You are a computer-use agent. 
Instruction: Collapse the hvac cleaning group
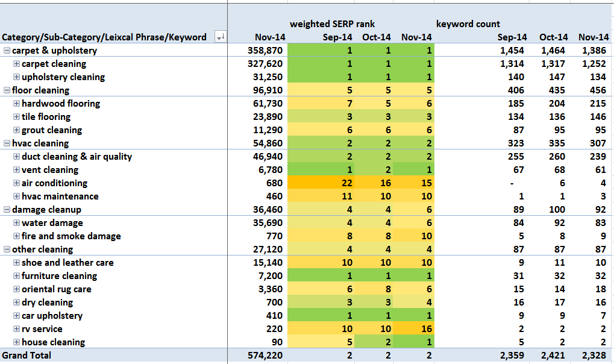(x=7, y=143)
